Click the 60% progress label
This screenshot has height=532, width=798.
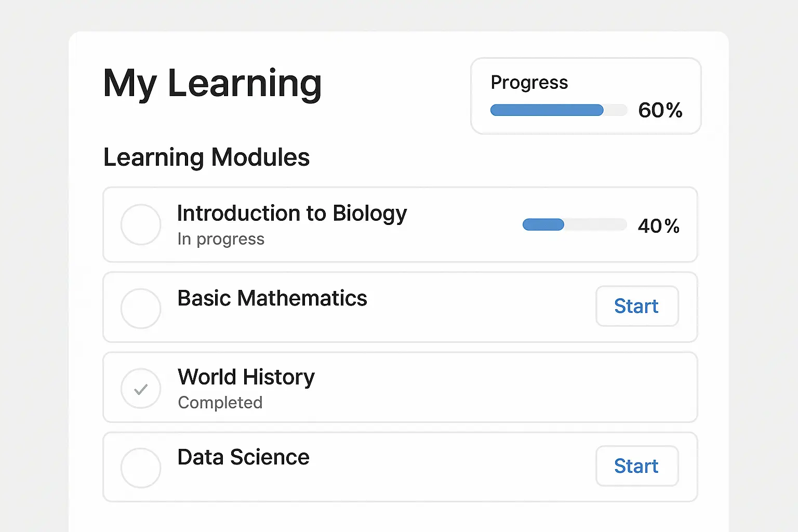[x=660, y=110]
